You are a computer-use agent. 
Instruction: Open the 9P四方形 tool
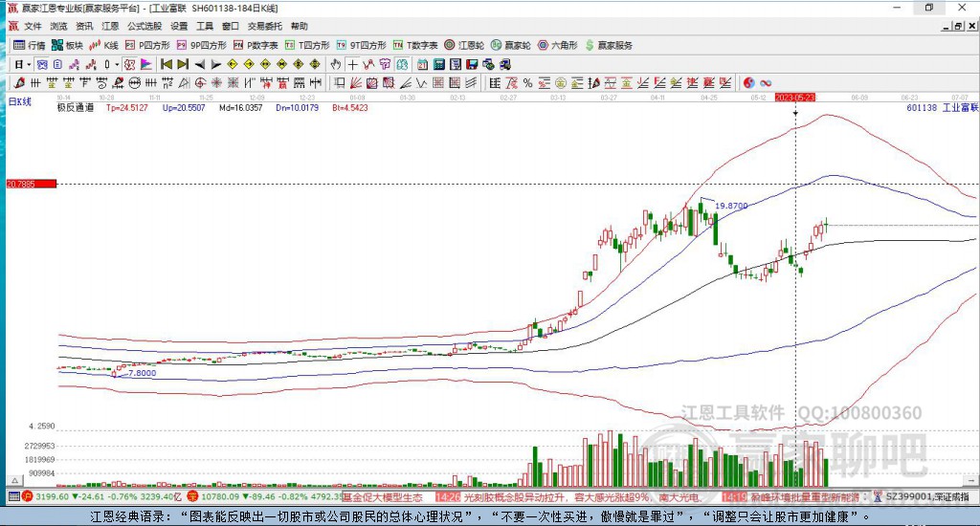pos(201,45)
